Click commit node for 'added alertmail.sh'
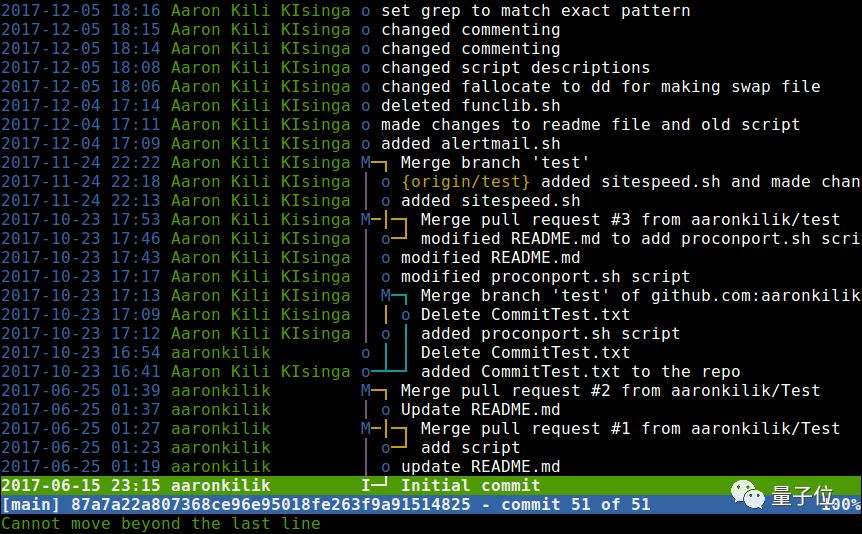Image resolution: width=862 pixels, height=534 pixels. point(366,144)
